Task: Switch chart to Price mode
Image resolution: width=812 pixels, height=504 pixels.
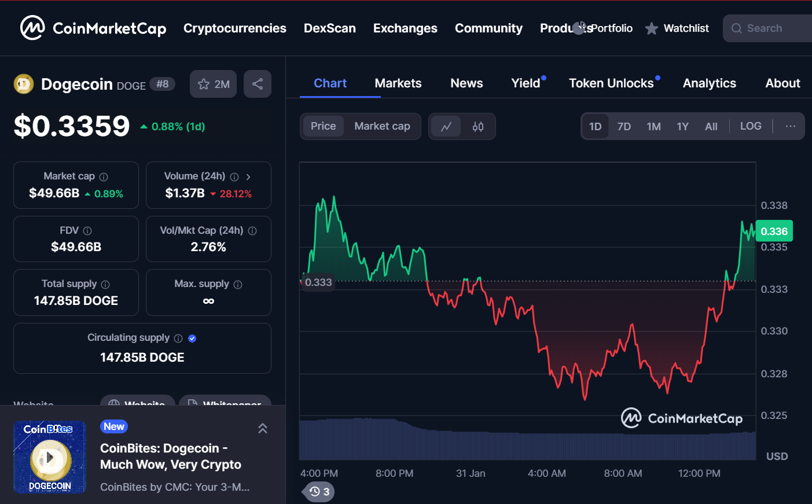Action: [323, 126]
